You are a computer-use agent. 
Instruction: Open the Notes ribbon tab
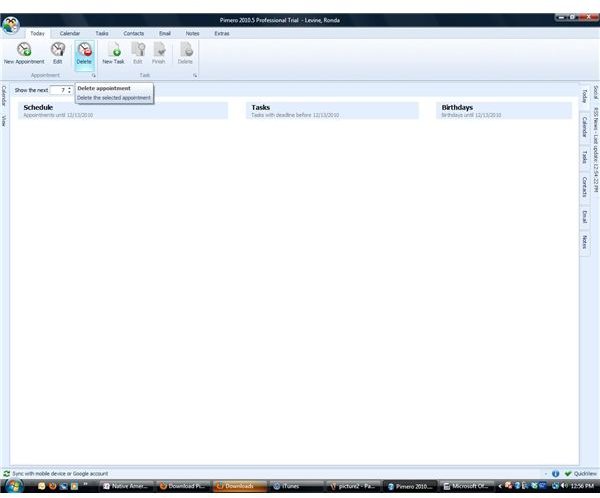192,33
